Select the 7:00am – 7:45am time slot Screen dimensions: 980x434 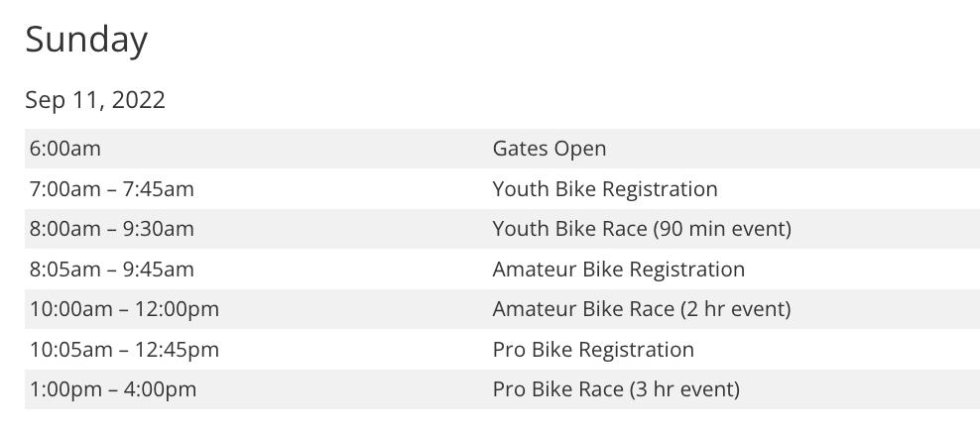[112, 189]
